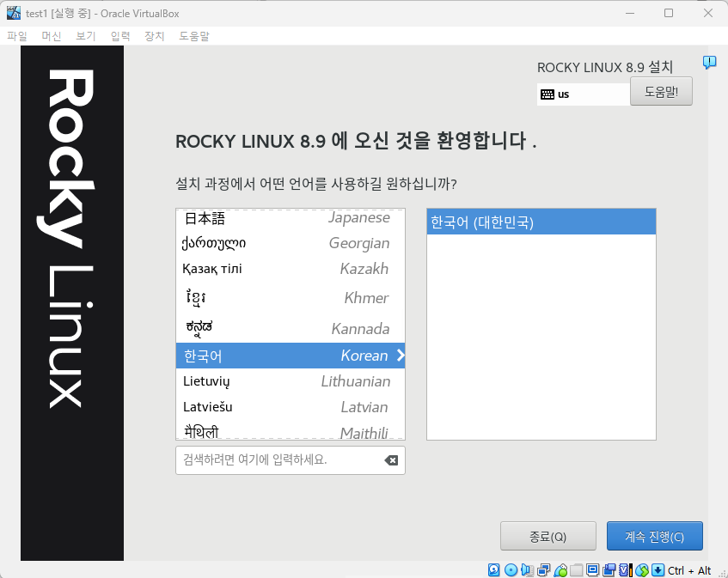Screen dimensions: 728x578
Task: Click the hard disk activity status icon
Action: click(494, 570)
